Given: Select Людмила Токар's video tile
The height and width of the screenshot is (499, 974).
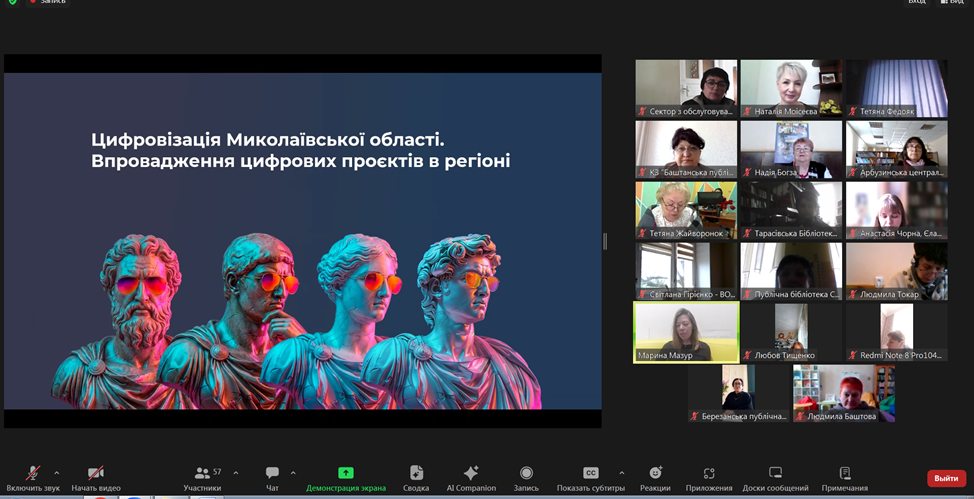Looking at the screenshot, I should coord(896,271).
